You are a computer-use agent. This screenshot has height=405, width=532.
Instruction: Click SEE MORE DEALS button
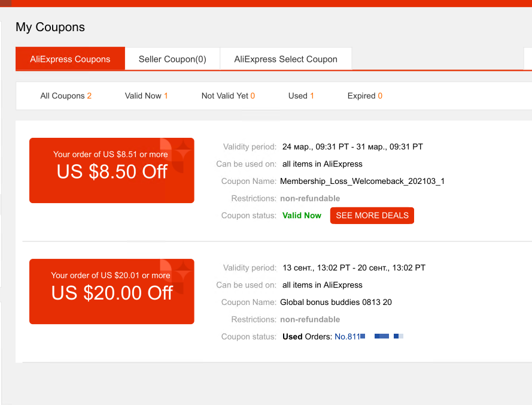pos(372,216)
